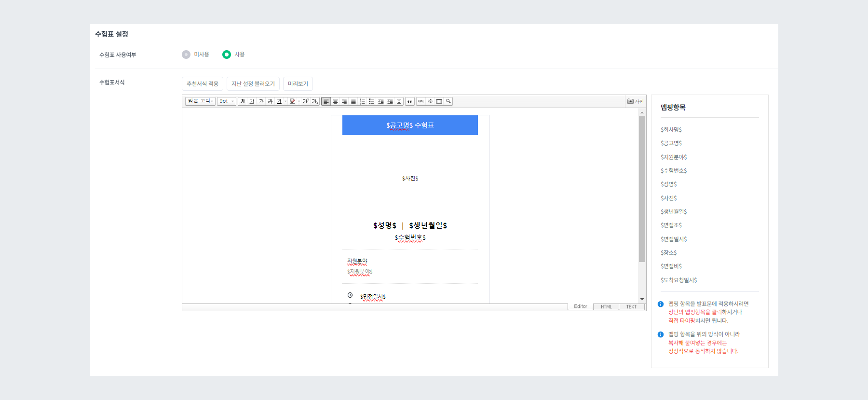The width and height of the screenshot is (868, 400).
Task: Set line height spacing
Action: [399, 101]
